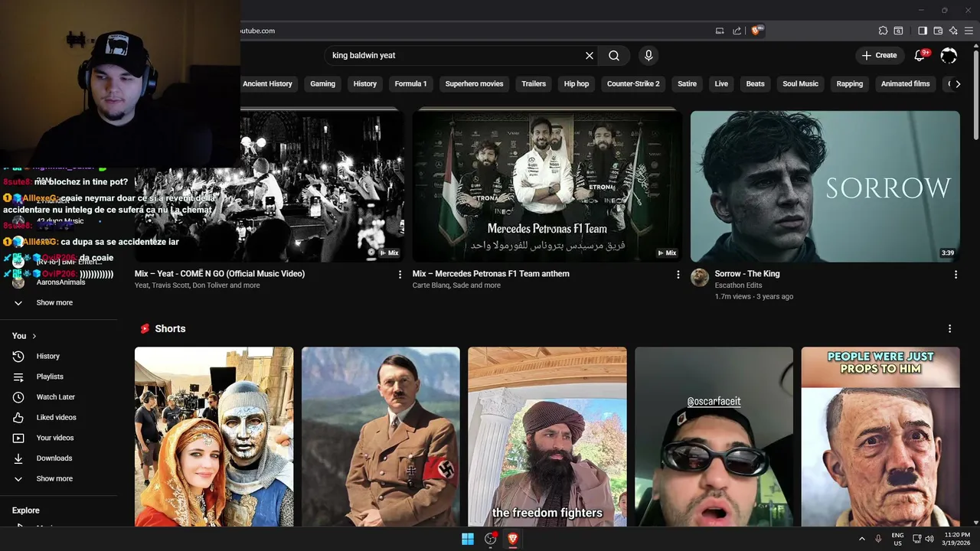Open the Leo AI sparkle icon

click(953, 31)
